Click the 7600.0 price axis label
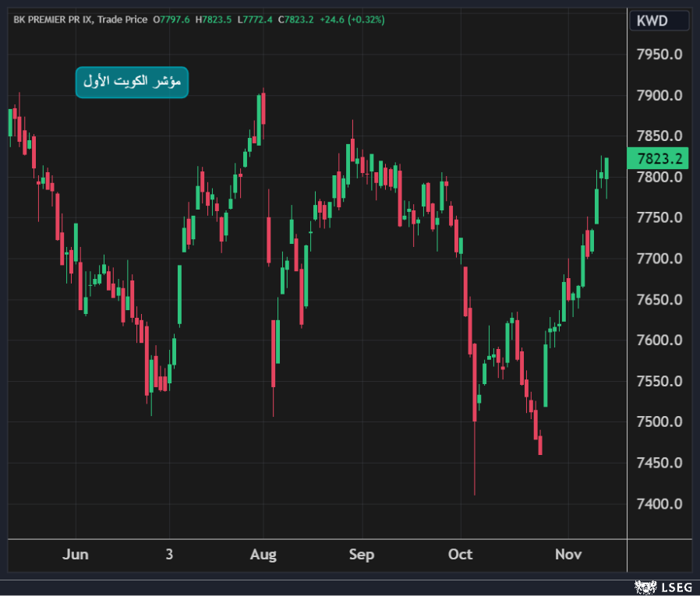This screenshot has width=700, height=596. [659, 340]
